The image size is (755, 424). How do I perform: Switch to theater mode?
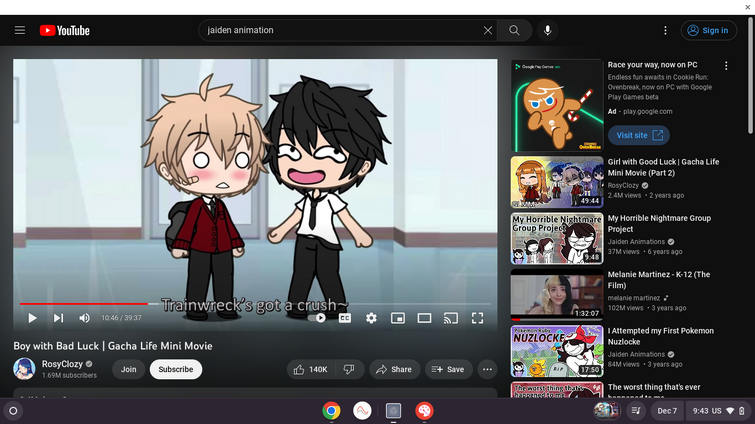(x=424, y=318)
